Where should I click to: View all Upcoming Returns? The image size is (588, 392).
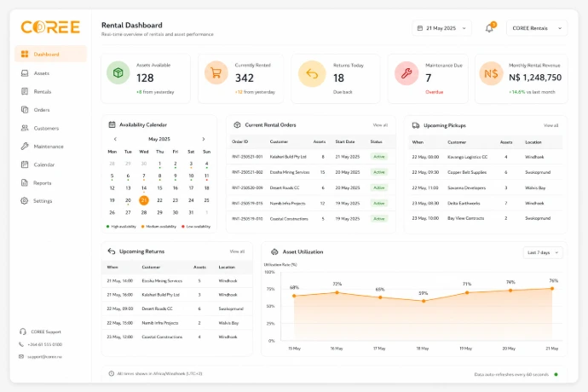(x=237, y=251)
